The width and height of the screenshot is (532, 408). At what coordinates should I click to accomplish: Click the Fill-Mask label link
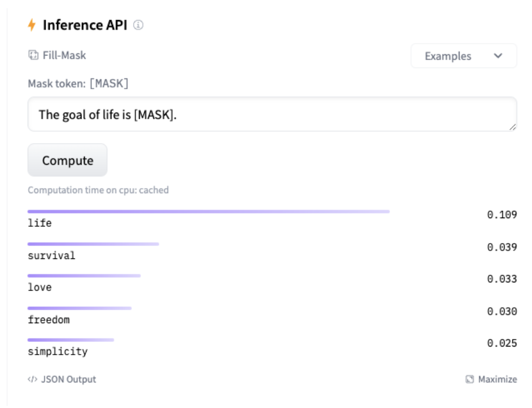coord(64,55)
